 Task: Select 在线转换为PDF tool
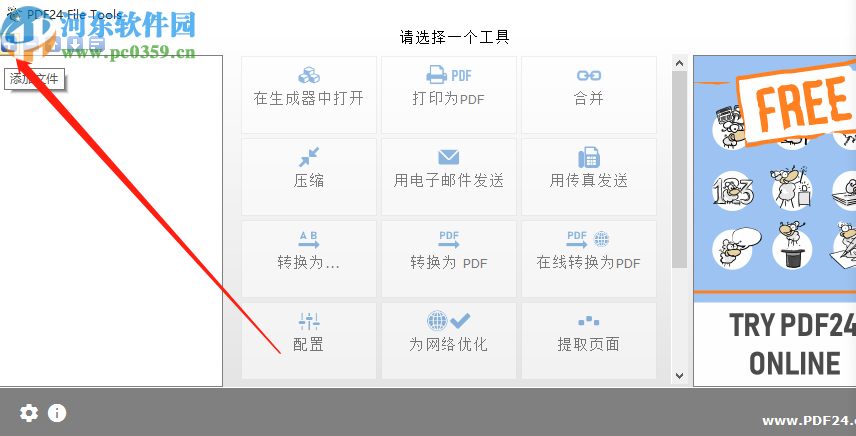point(589,259)
